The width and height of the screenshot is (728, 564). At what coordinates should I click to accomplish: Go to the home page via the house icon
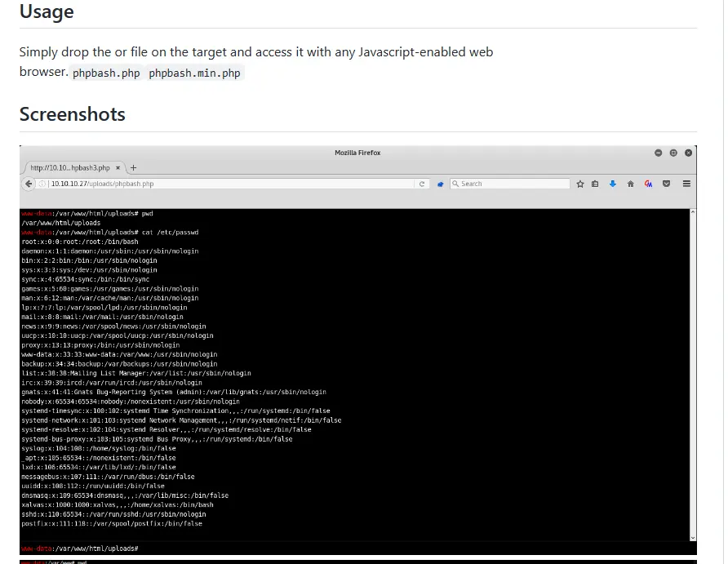[631, 184]
